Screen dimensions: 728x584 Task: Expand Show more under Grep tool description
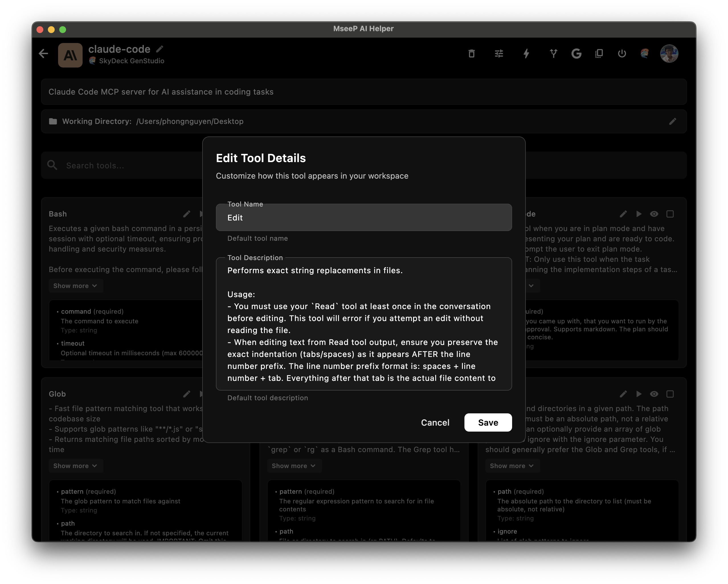coord(293,466)
